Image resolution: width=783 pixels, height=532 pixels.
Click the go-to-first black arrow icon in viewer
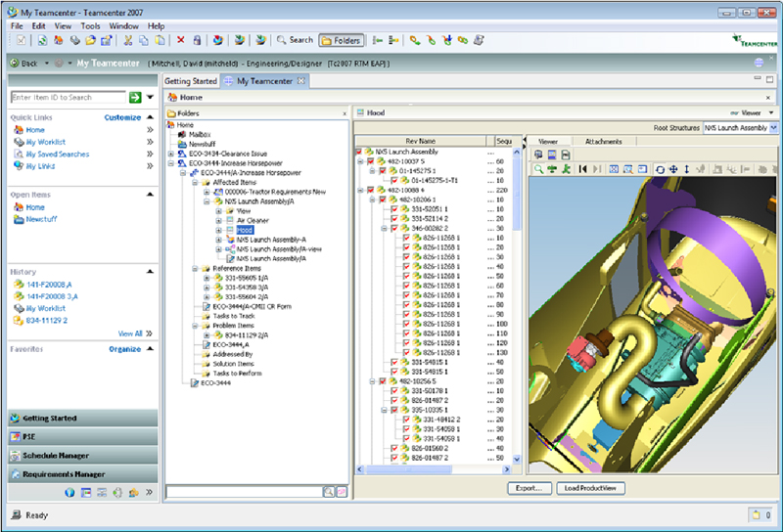[x=582, y=169]
